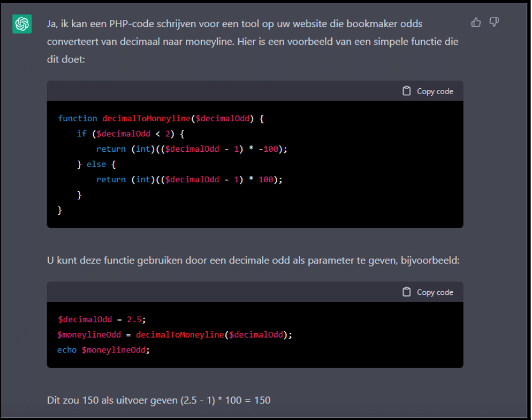The height and width of the screenshot is (420, 532).
Task: Click the line '$decimalOdd = 2.5;'
Action: pyautogui.click(x=102, y=319)
